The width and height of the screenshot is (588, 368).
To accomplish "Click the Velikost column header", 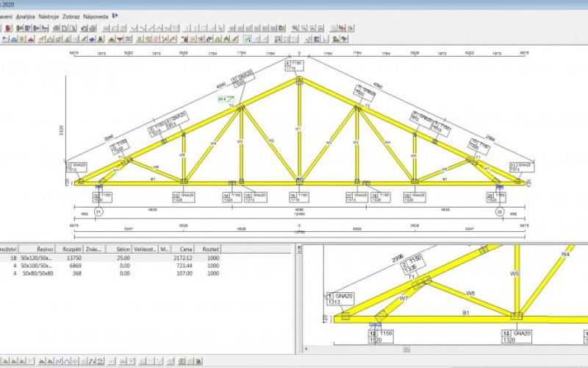I will [x=145, y=249].
